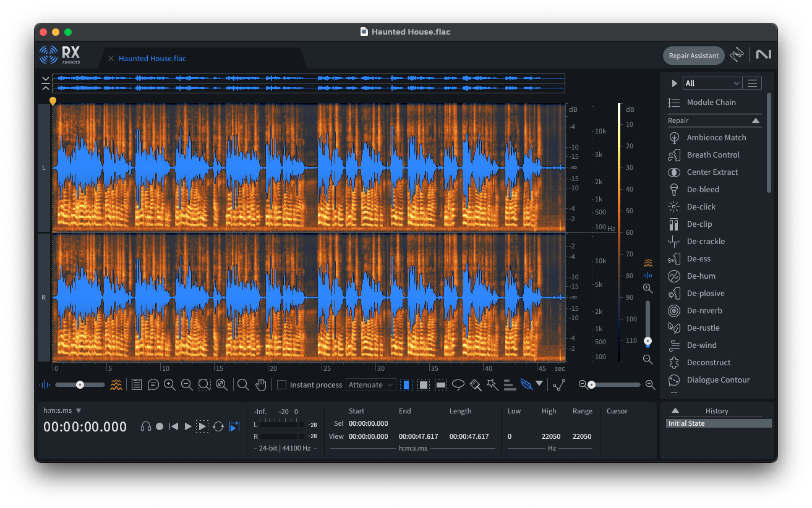Click the Record button

(x=160, y=426)
